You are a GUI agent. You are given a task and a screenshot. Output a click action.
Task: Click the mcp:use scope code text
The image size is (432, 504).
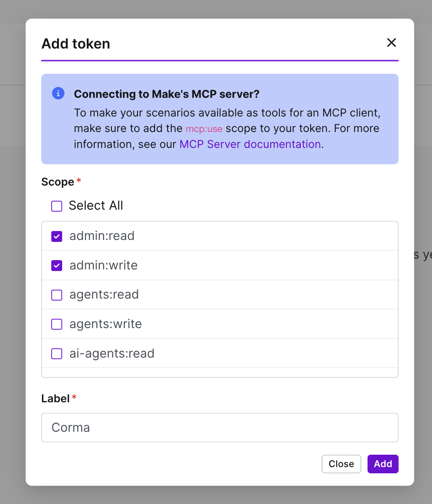pyautogui.click(x=204, y=129)
